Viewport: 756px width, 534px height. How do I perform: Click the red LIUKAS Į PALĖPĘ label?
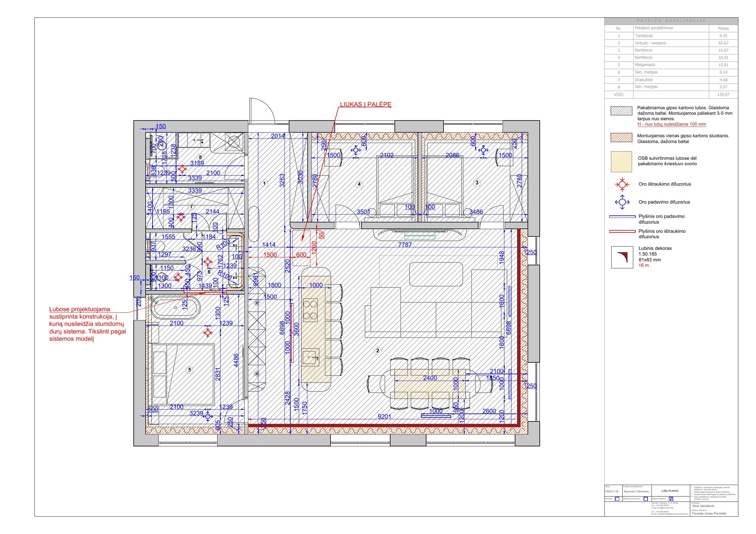coord(365,105)
